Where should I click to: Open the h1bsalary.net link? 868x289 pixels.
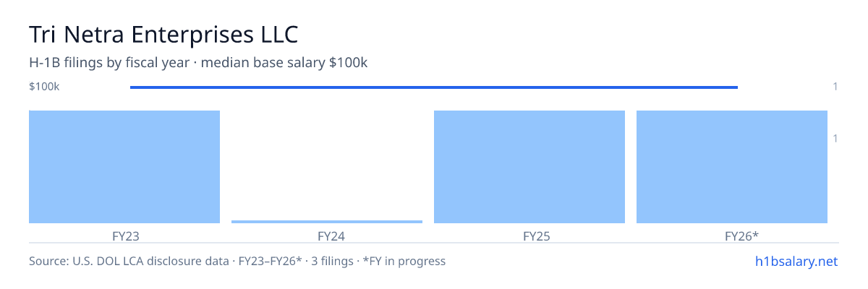click(796, 261)
